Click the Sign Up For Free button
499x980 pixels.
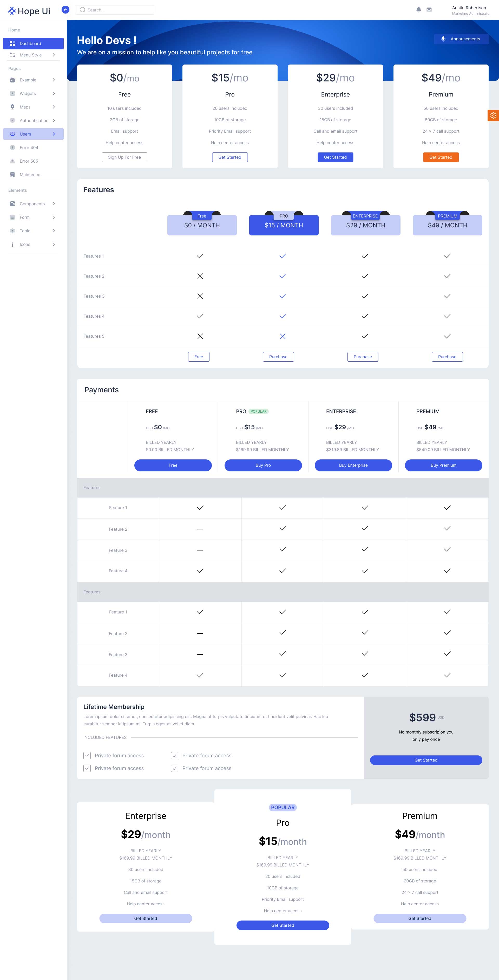125,157
